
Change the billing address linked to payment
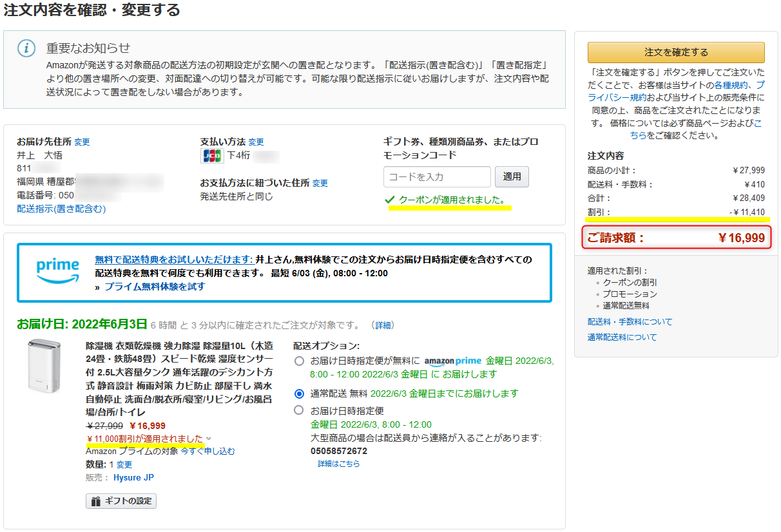(320, 183)
